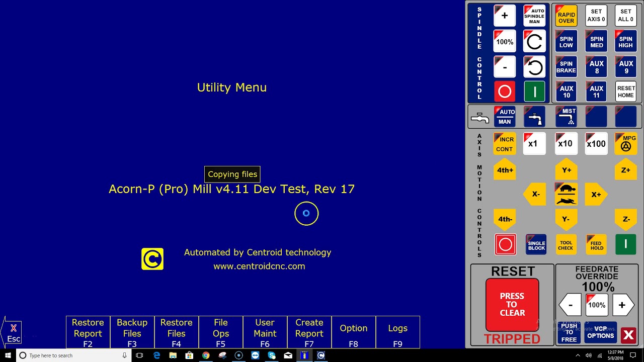The width and height of the screenshot is (644, 362).
Task: Turn on flood coolant faucet button
Action: point(534,117)
